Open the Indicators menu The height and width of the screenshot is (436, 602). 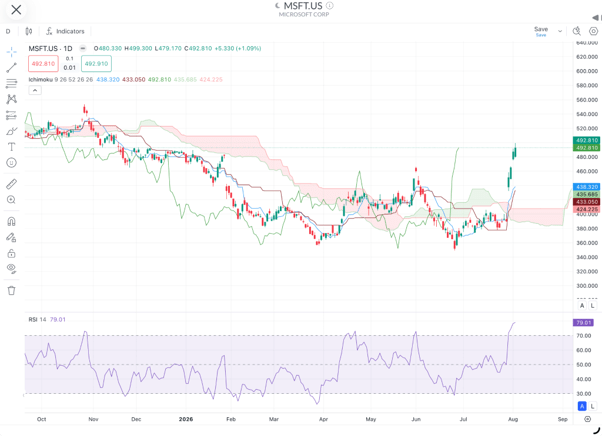coord(65,31)
